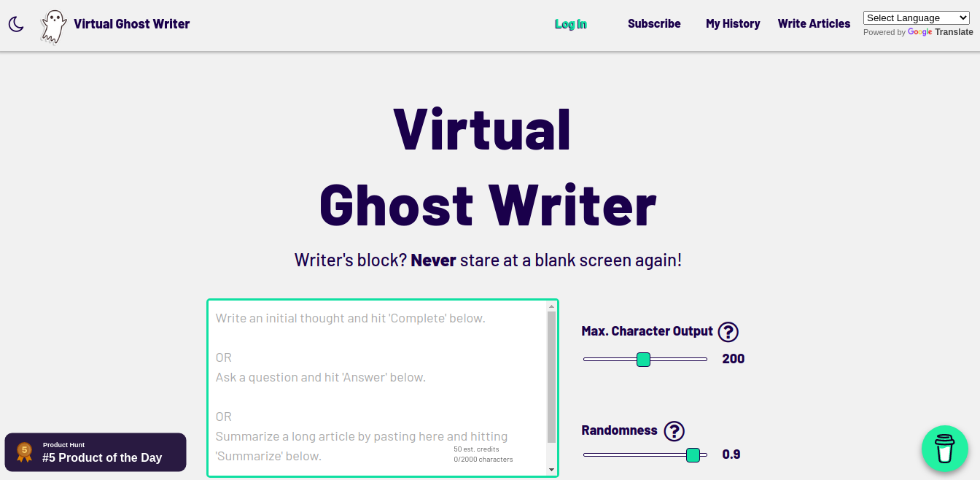Open the Max. Character Output help tooltip
Viewport: 980px width, 480px height.
pyautogui.click(x=728, y=332)
